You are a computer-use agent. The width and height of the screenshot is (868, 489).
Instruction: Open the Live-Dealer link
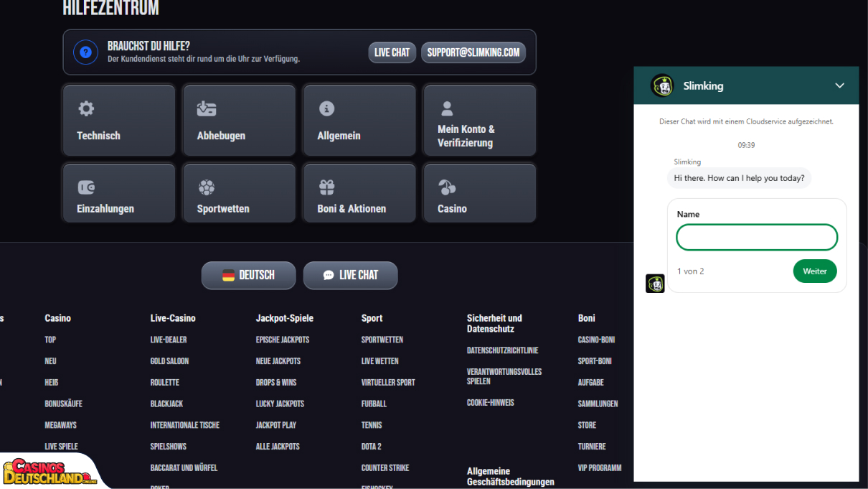pos(169,340)
